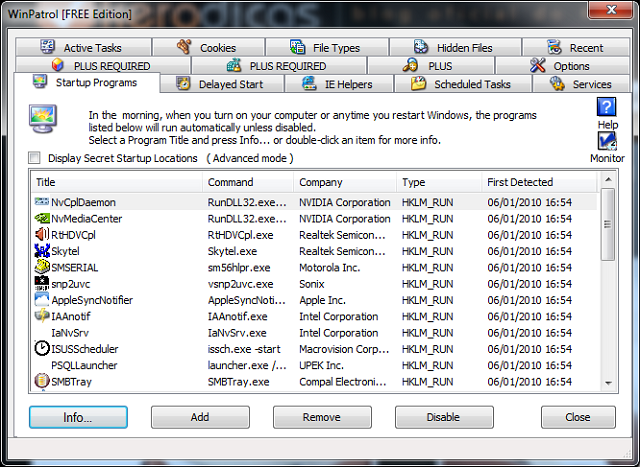
Task: Click the Add button
Action: click(x=200, y=417)
